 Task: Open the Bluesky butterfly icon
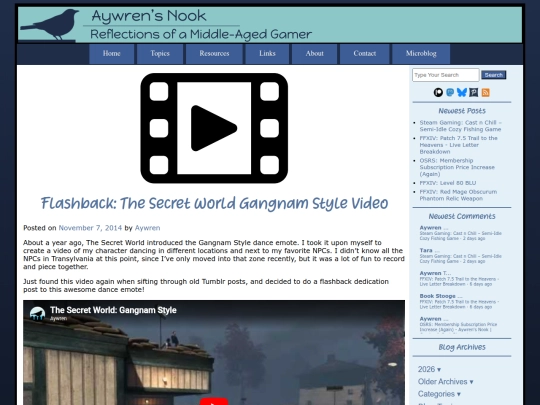[x=462, y=92]
